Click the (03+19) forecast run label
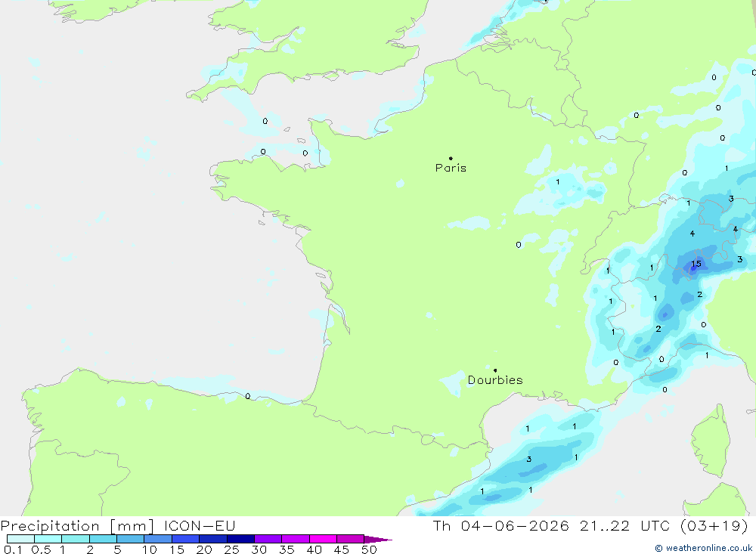The height and width of the screenshot is (554, 756). point(714,526)
